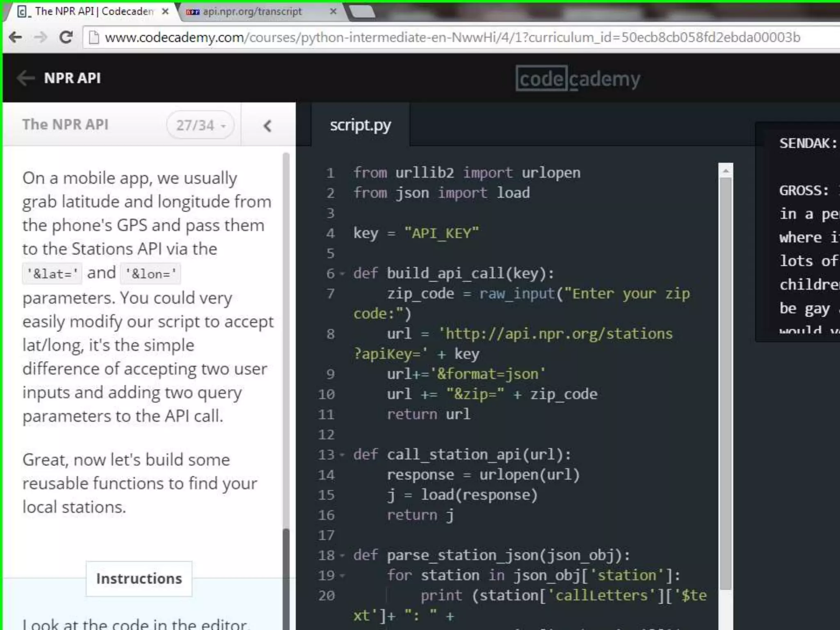The image size is (840, 630).
Task: Click 'http://api.npr.org/stations' string
Action: (556, 333)
